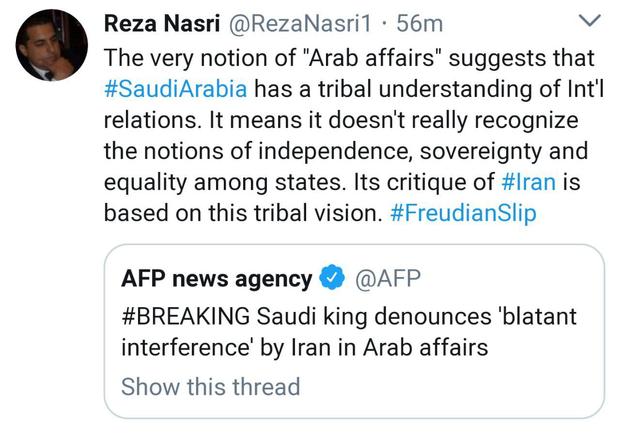Open the #Iran hashtag link
Screen dimensions: 620x436
528,182
